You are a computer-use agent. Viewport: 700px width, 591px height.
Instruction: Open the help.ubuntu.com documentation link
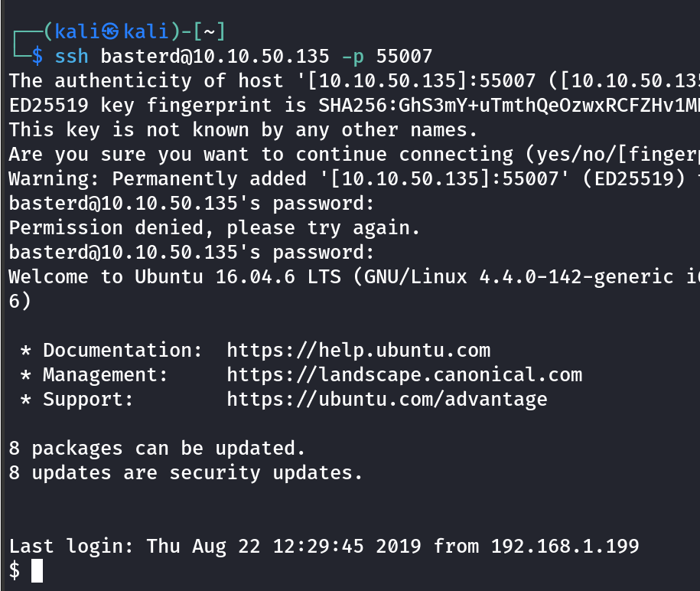358,351
